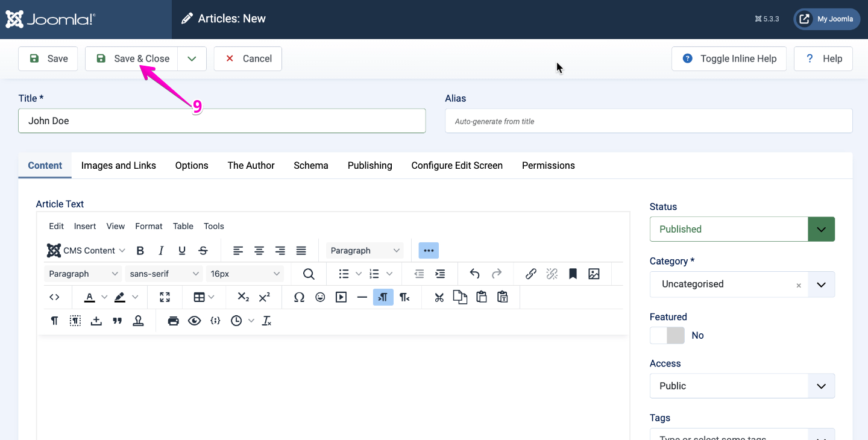Toggle the Featured switch

click(667, 336)
